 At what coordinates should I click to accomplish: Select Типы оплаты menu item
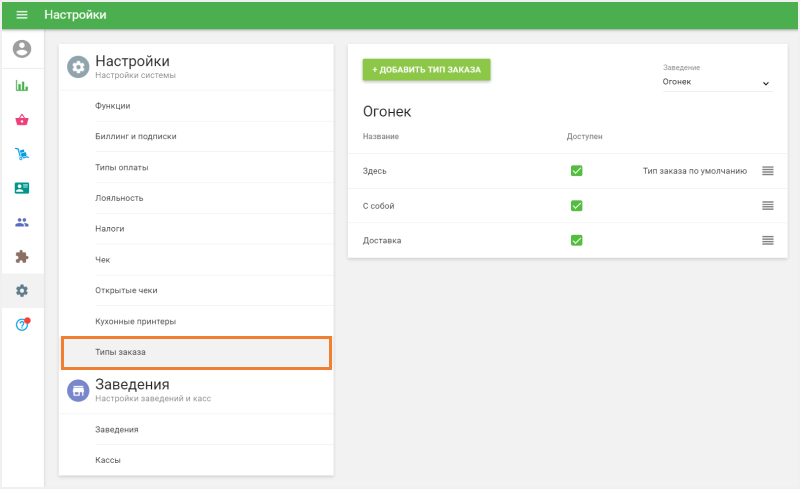click(121, 167)
